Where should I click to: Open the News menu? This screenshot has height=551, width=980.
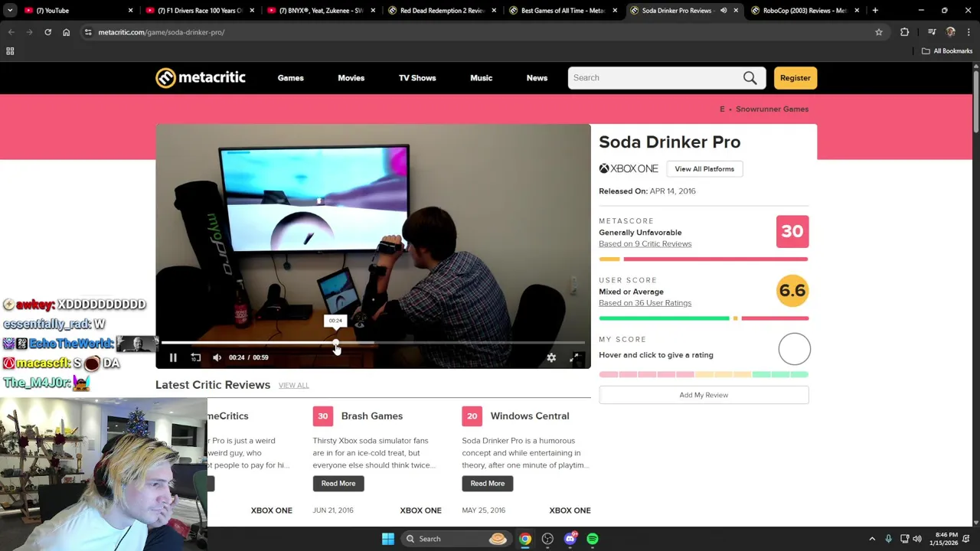point(537,78)
